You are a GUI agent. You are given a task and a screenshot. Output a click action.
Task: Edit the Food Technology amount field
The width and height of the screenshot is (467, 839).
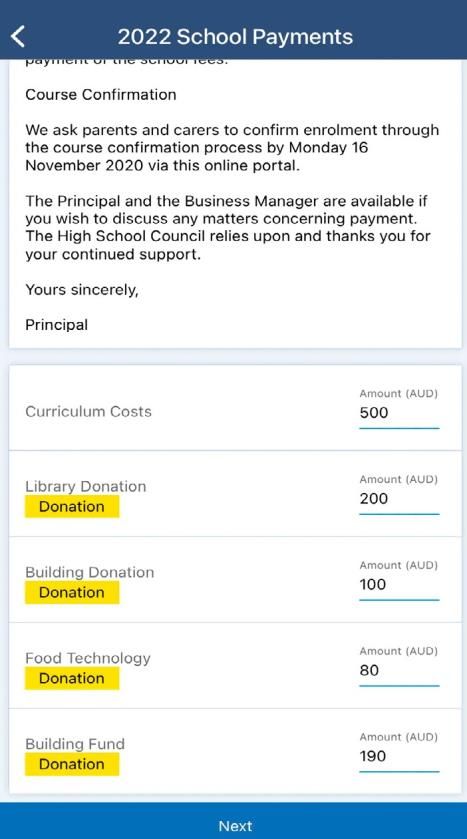[399, 670]
